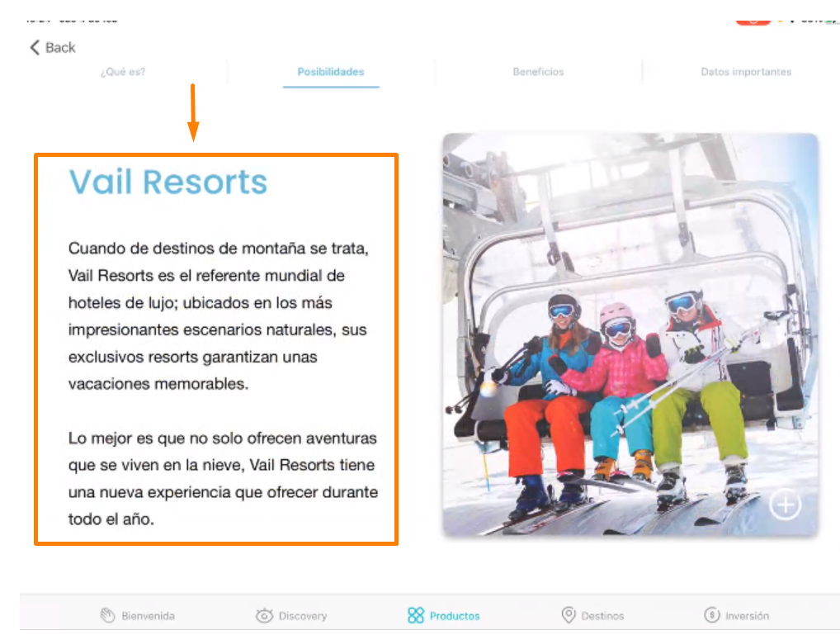Image resolution: width=840 pixels, height=635 pixels.
Task: Go to the Discovery section label
Action: click(303, 616)
